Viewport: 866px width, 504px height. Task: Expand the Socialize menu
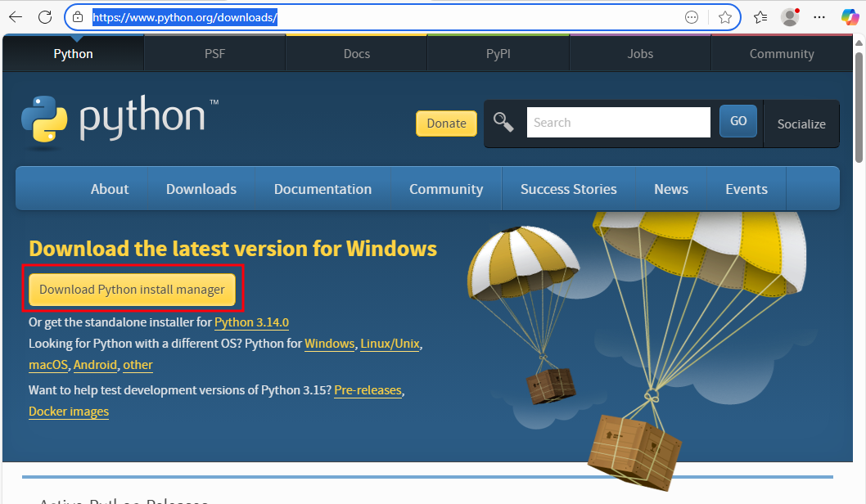801,124
